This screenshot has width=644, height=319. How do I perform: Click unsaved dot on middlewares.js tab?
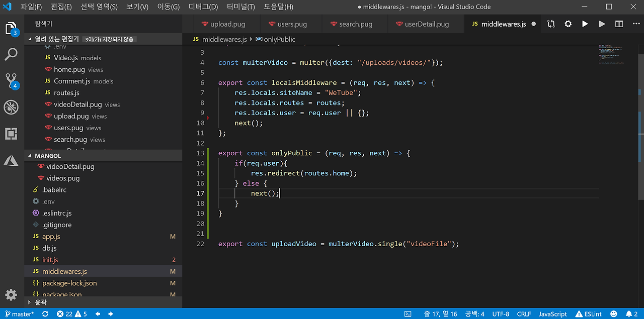pos(533,24)
